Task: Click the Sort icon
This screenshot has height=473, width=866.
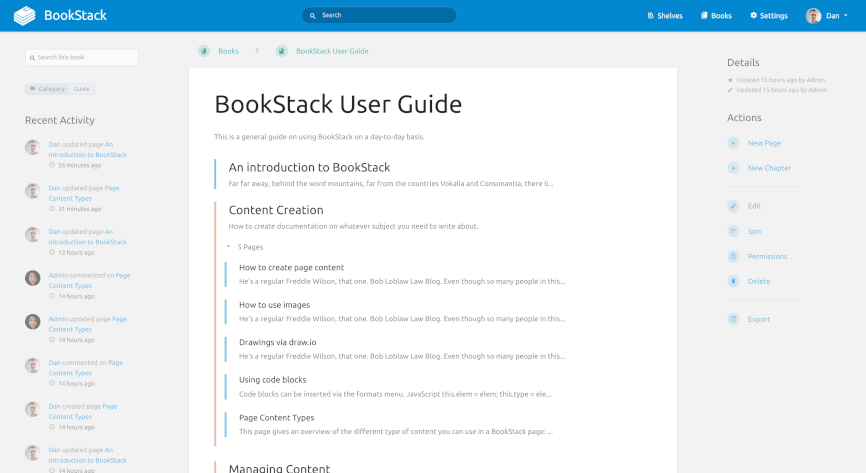Action: (x=733, y=231)
